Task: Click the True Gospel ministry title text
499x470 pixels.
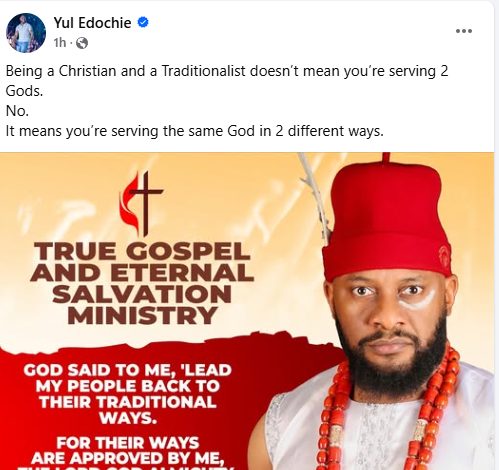Action: coord(142,283)
